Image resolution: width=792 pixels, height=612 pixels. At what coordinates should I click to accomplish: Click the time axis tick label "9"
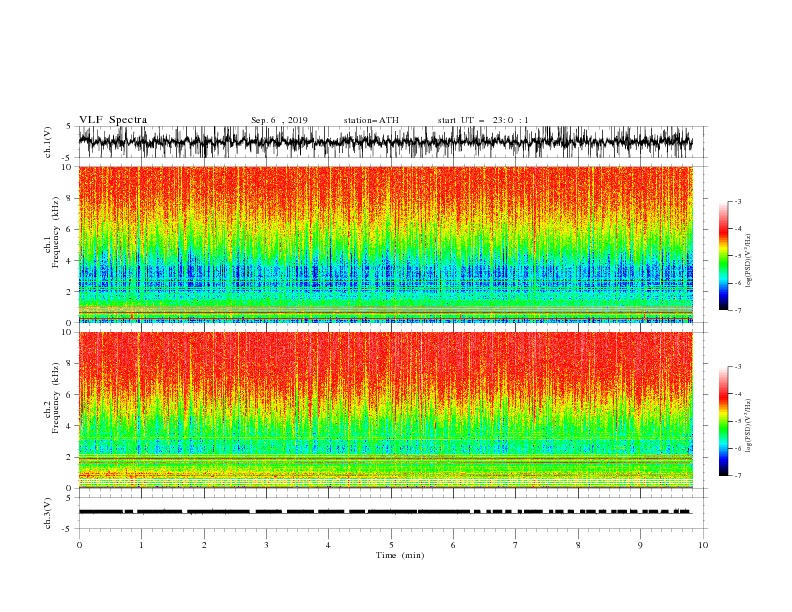pyautogui.click(x=640, y=545)
